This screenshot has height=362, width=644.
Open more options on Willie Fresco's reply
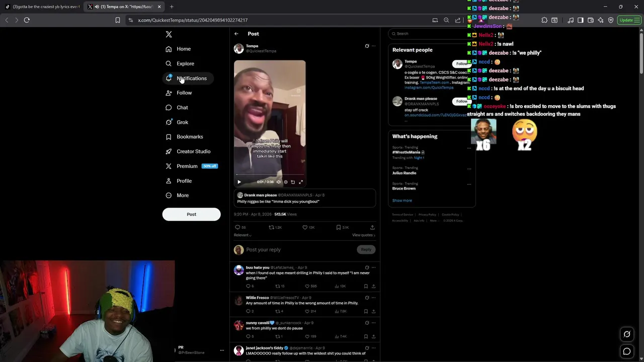click(373, 298)
